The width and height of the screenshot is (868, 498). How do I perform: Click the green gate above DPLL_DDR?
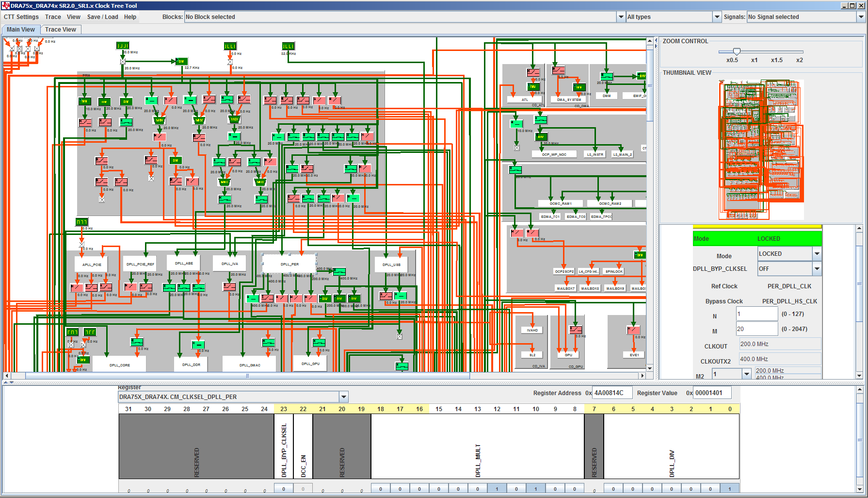point(198,345)
